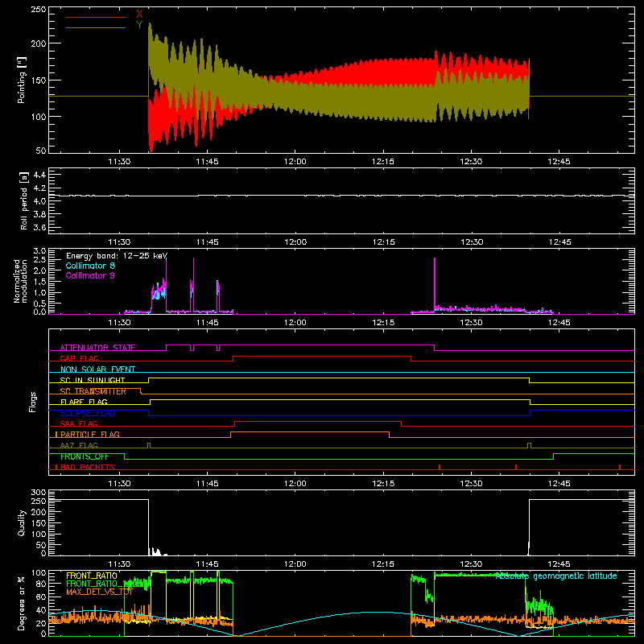Image resolution: width=644 pixels, height=644 pixels.
Task: Click the Collimator 8 legend entry
Action: coord(90,266)
